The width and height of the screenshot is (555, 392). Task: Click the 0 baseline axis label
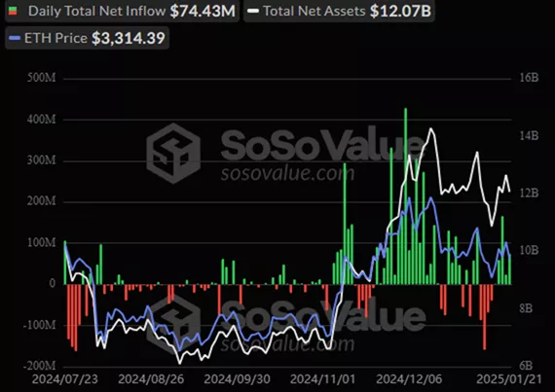click(x=53, y=283)
